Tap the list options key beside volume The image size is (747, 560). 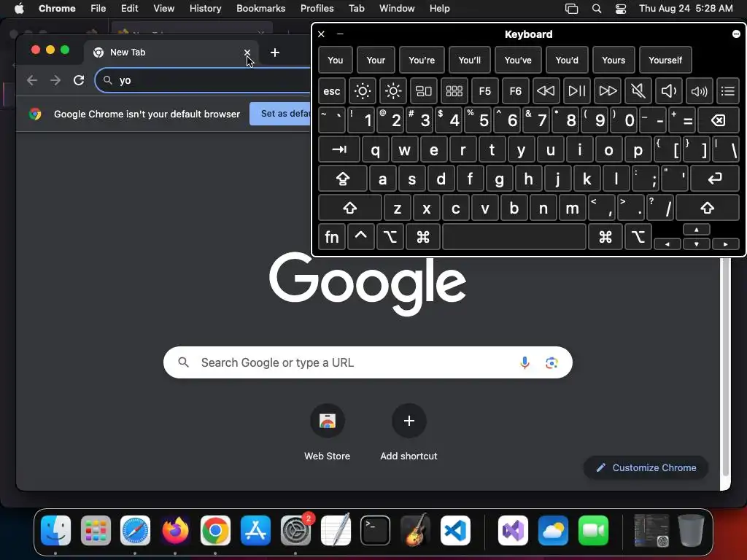pos(728,90)
